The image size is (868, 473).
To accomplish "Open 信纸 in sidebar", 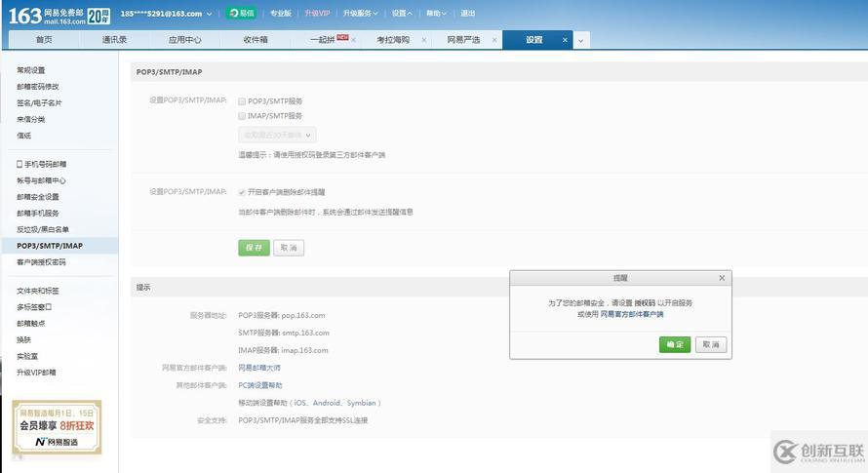I will pos(23,136).
